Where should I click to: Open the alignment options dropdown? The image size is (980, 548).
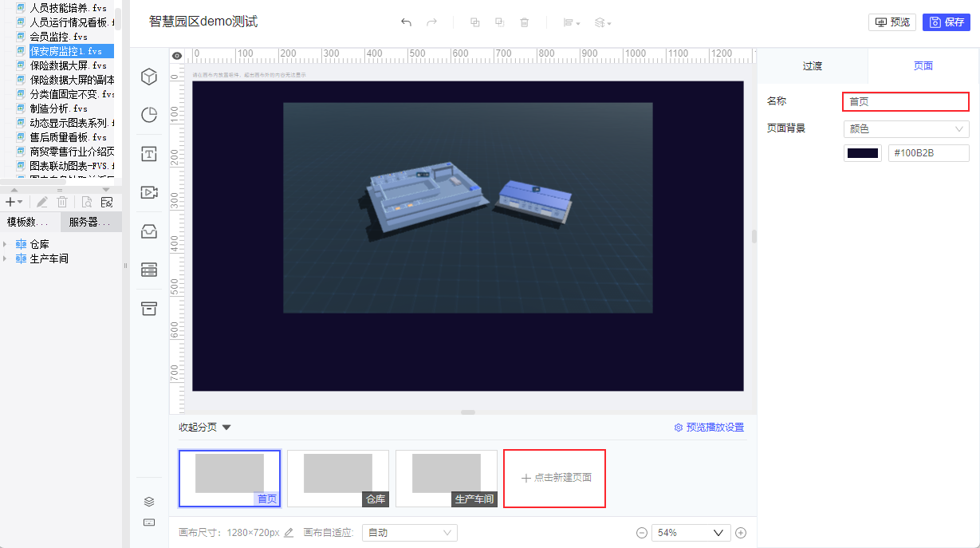pos(572,23)
